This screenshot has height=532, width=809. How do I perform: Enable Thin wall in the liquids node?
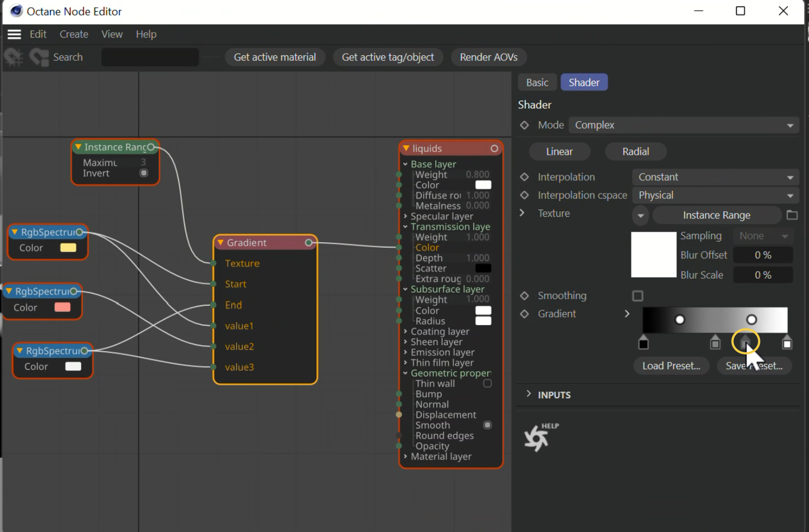(x=487, y=383)
